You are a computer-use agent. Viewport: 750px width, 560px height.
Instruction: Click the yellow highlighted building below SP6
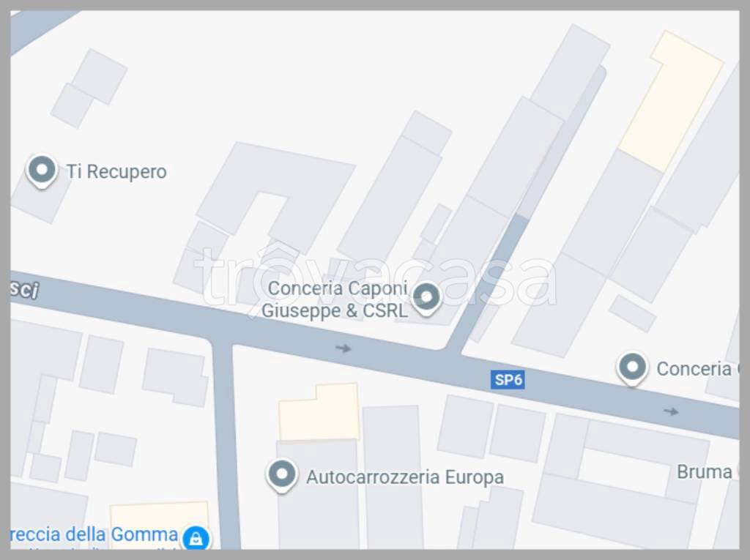click(x=319, y=412)
